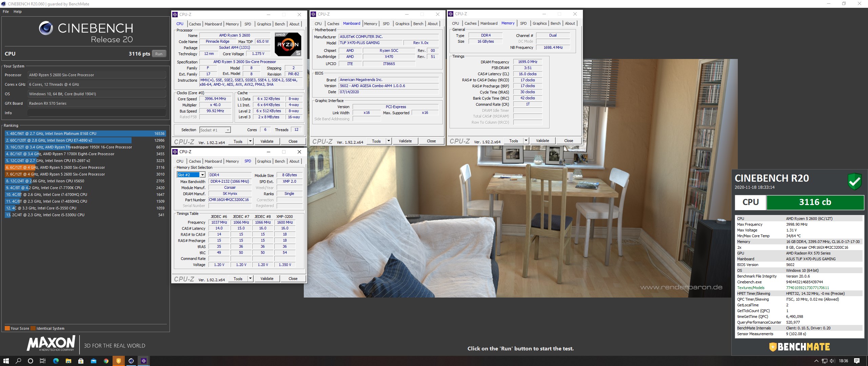Click the Core Speed 3996.94 MHz value
Viewport: 868px width, 366px height.
(215, 99)
